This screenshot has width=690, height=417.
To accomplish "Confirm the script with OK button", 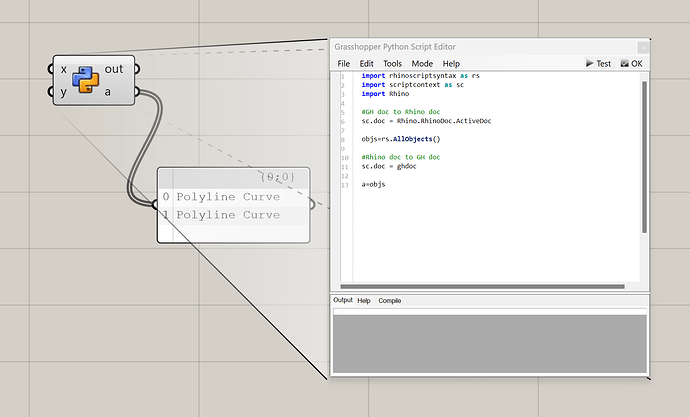I will click(631, 64).
